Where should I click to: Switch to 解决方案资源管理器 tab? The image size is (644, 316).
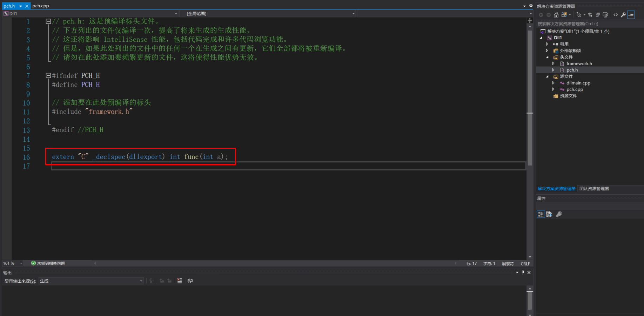pos(556,189)
